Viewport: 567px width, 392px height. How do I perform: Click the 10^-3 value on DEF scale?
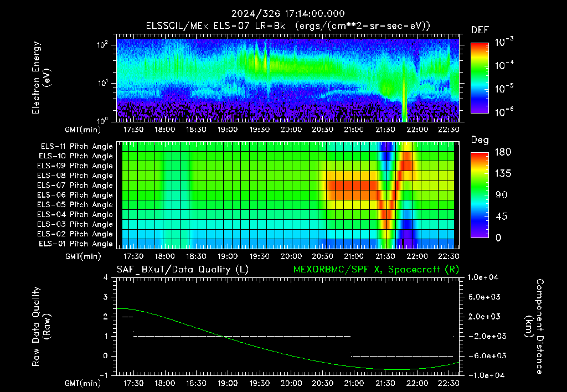(x=504, y=41)
